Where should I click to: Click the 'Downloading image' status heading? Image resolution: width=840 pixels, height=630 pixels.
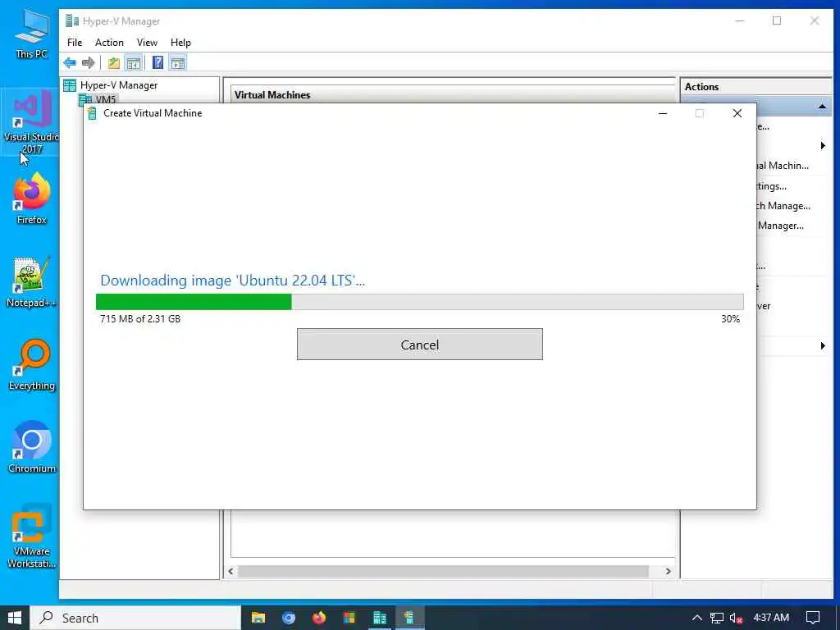coord(232,281)
